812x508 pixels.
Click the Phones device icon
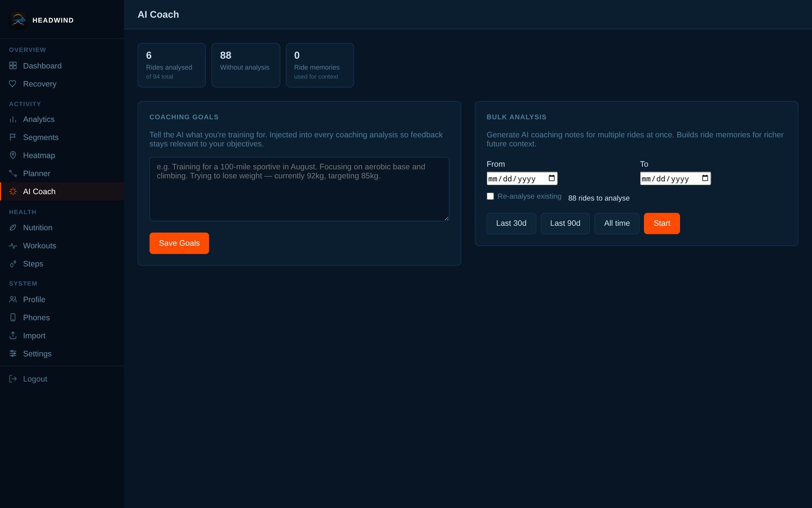13,318
